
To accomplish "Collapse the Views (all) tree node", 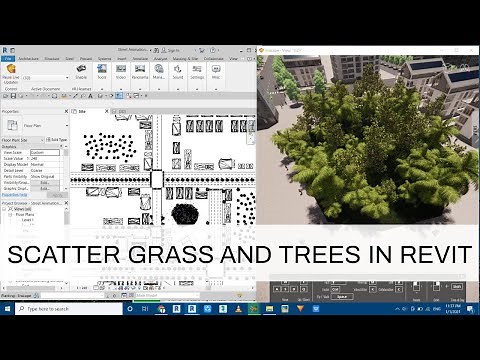I will (x=5, y=209).
